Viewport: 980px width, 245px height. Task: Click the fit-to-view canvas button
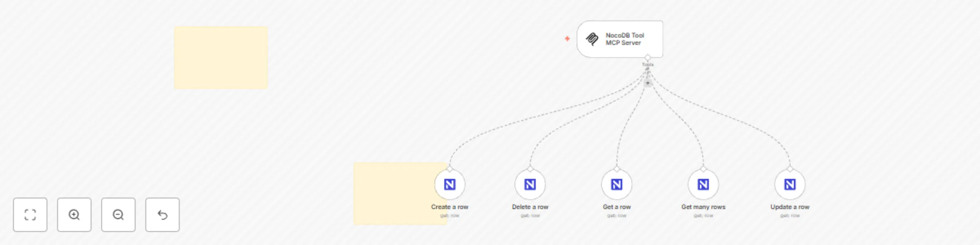pos(30,215)
